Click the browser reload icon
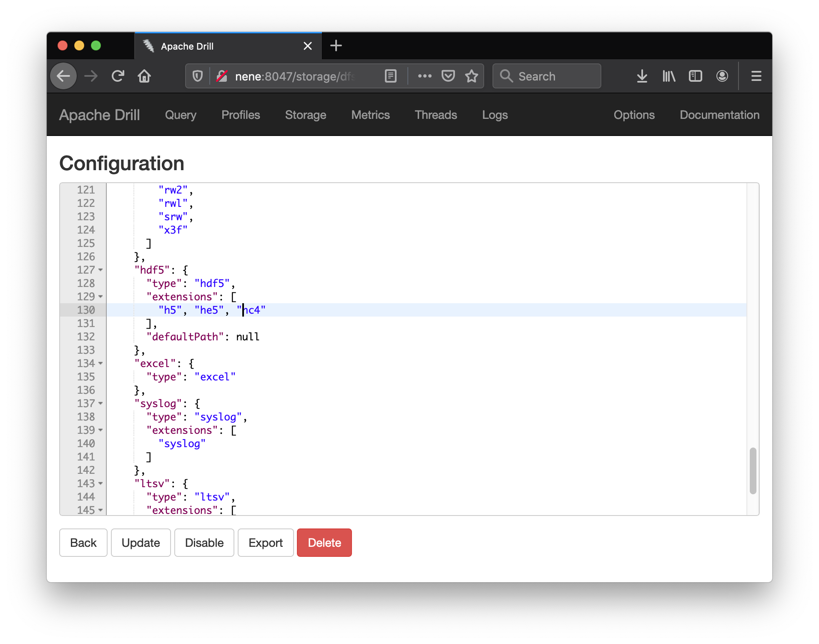The height and width of the screenshot is (644, 819). pos(118,75)
